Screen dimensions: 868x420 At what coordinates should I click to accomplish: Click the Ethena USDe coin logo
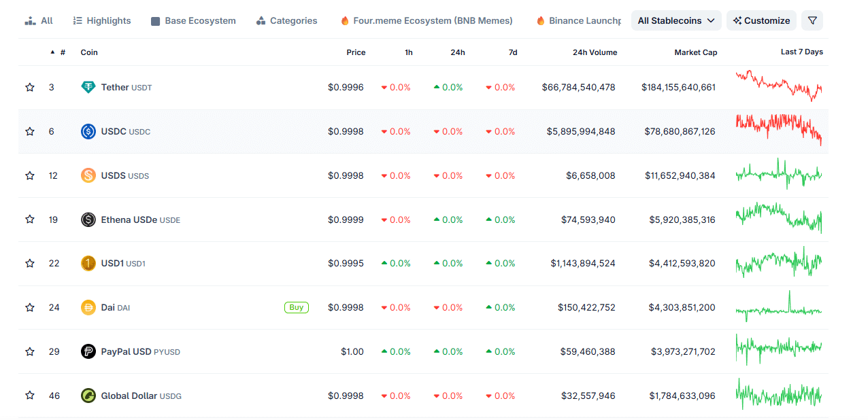point(89,219)
